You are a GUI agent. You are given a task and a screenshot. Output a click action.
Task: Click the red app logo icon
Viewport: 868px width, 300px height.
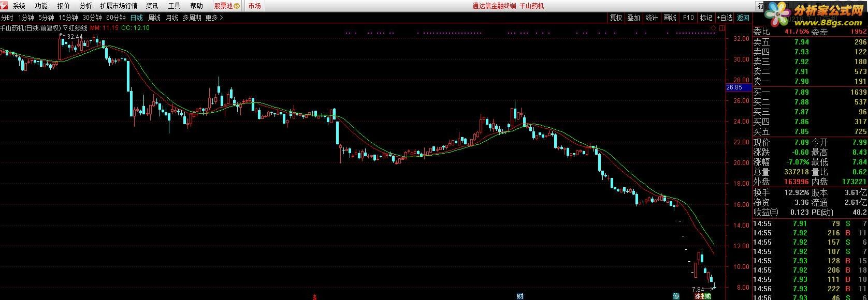[x=4, y=6]
